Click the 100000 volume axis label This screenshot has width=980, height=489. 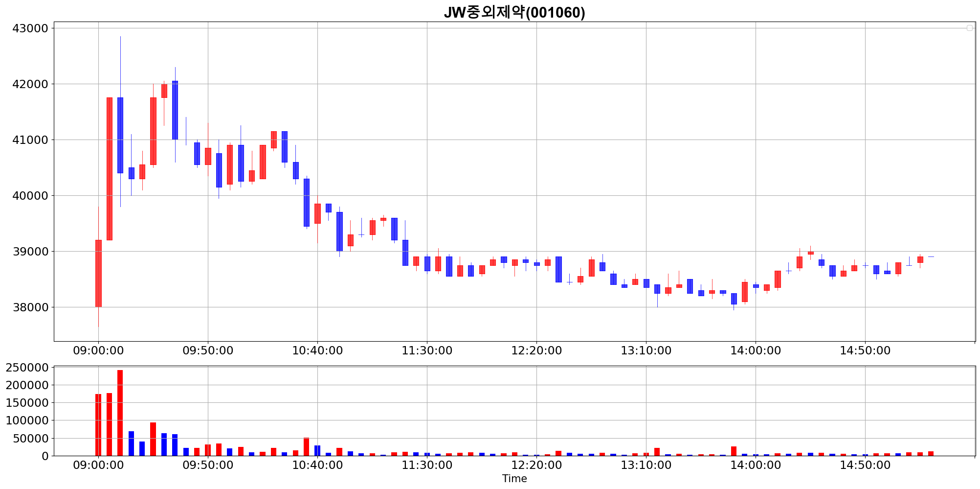27,420
